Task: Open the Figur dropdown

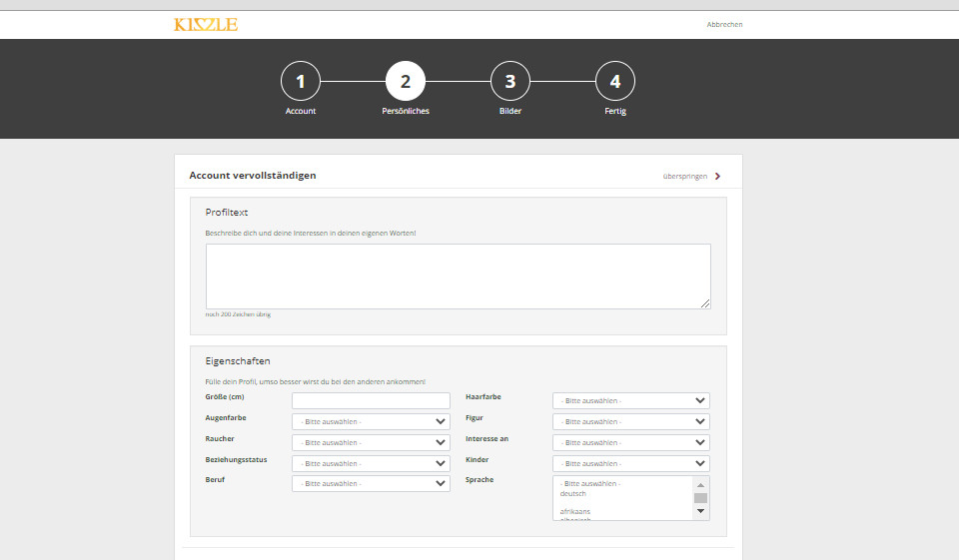Action: [631, 421]
